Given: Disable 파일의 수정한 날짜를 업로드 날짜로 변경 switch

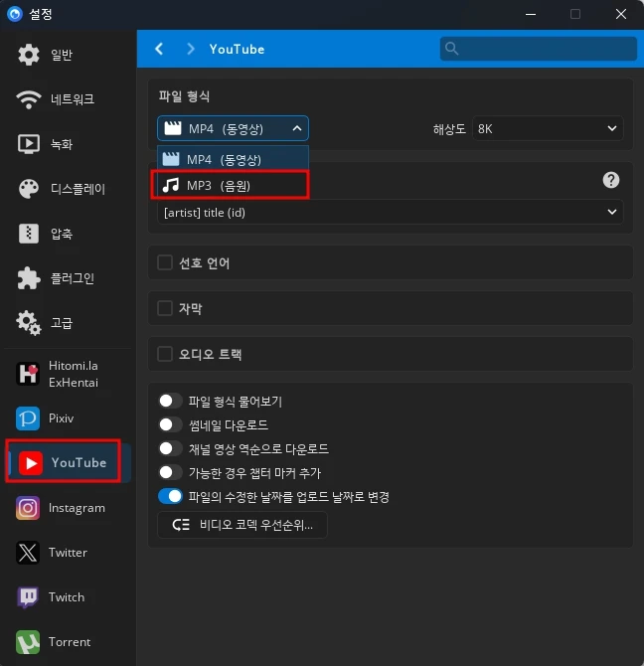Looking at the screenshot, I should click(170, 496).
